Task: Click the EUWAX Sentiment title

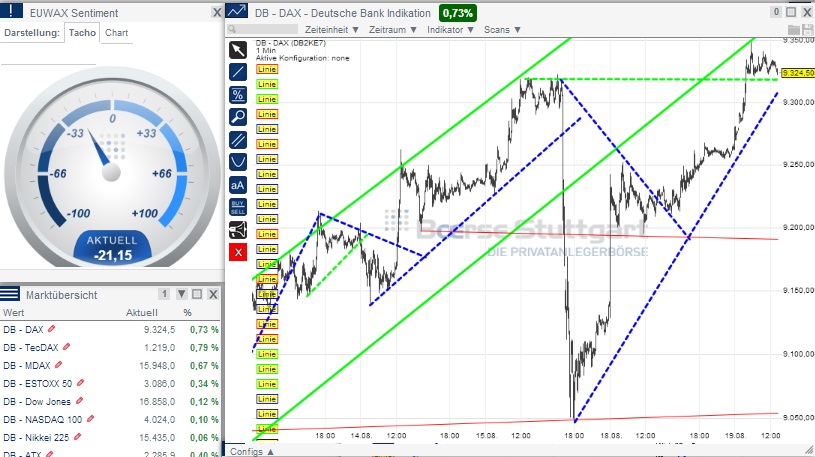Action: (74, 13)
